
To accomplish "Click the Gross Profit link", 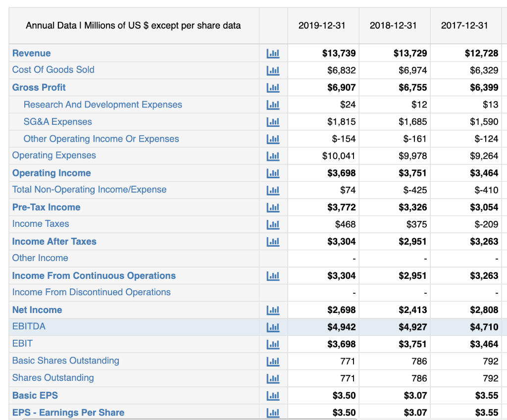I will coord(39,87).
